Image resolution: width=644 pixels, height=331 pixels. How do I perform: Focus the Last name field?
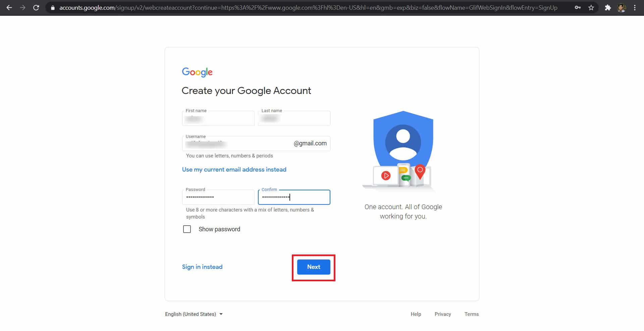(x=294, y=118)
